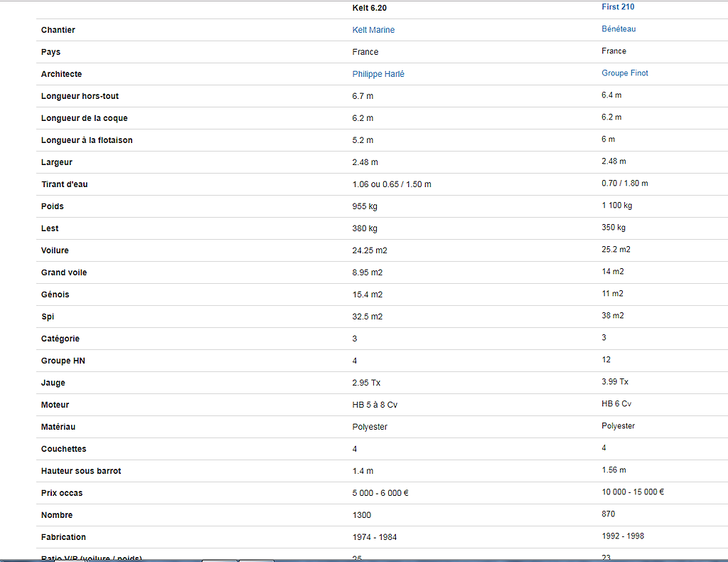Screen dimensions: 728x562
Task: Select the 11 m2 genoa value
Action: [612, 294]
